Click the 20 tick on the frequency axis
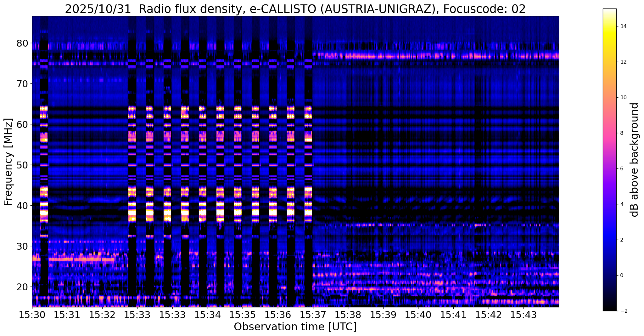Screen dimensions: 644x336 click(x=22, y=287)
